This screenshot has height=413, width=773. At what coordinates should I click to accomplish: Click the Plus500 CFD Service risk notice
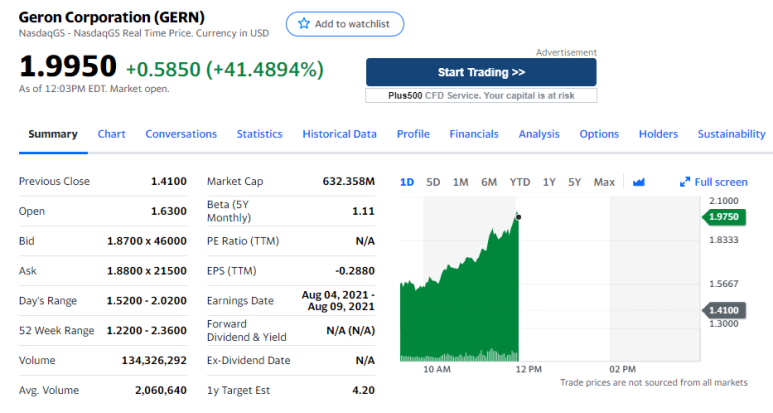(481, 96)
